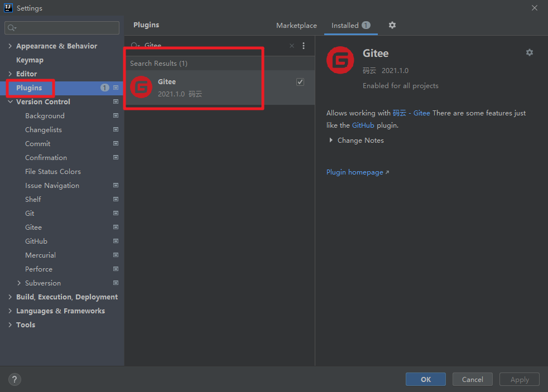Click 'Enabled for all projects' text
This screenshot has width=548, height=392.
point(401,86)
